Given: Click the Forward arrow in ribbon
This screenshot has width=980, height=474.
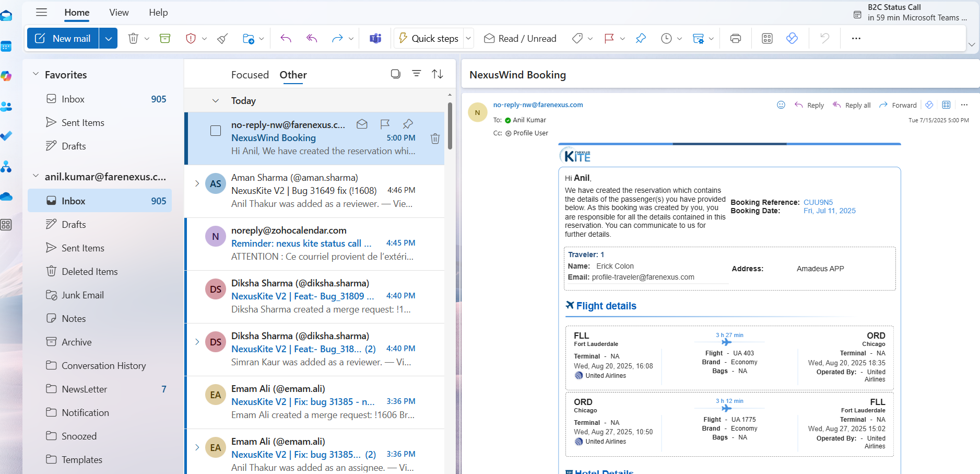Looking at the screenshot, I should [337, 38].
